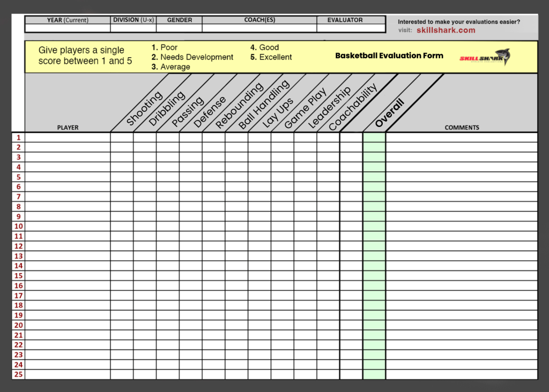Click the Defense score cell in row 9

[190, 216]
